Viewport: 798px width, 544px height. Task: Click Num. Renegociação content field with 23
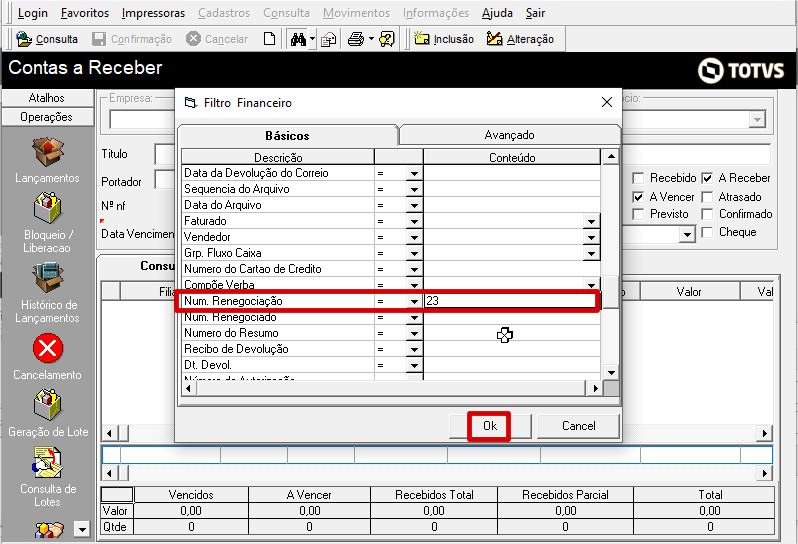click(511, 301)
